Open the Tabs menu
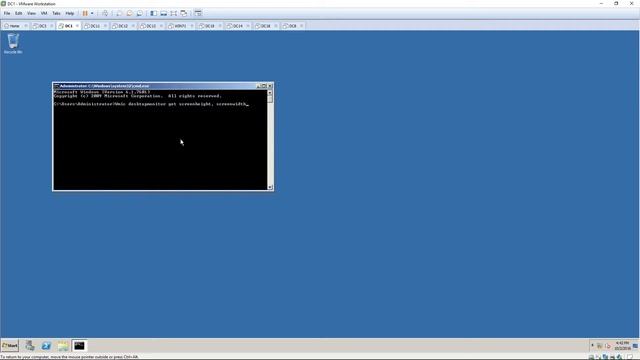Screen dimensions: 640x360 56,13
